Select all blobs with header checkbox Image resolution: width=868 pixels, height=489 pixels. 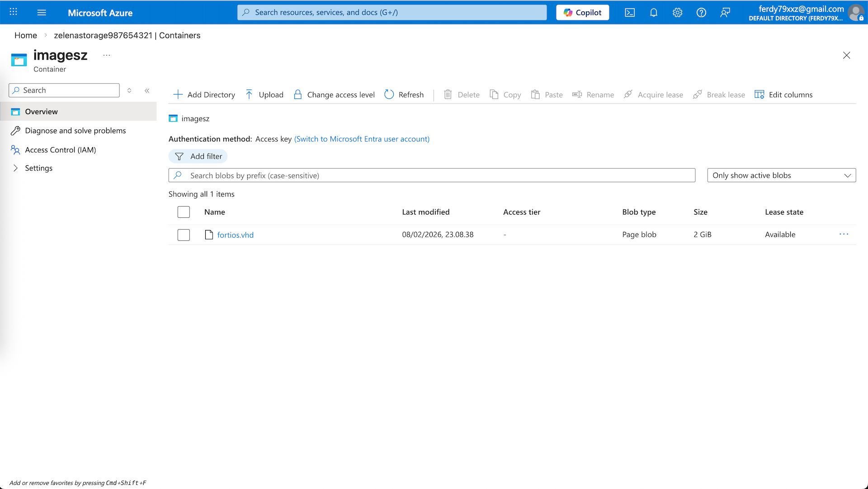[x=184, y=212]
